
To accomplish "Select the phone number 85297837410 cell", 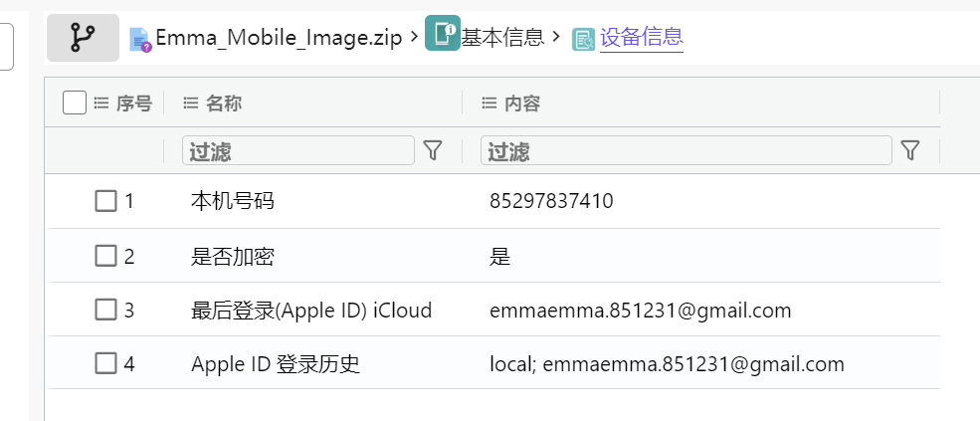I will pos(551,201).
